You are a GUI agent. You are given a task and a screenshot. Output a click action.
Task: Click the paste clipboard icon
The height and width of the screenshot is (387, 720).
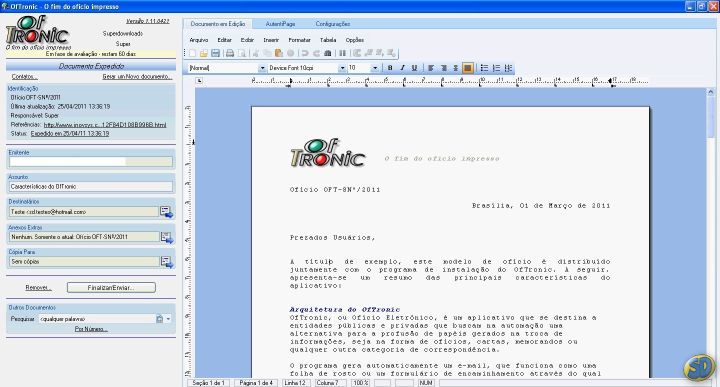click(278, 53)
